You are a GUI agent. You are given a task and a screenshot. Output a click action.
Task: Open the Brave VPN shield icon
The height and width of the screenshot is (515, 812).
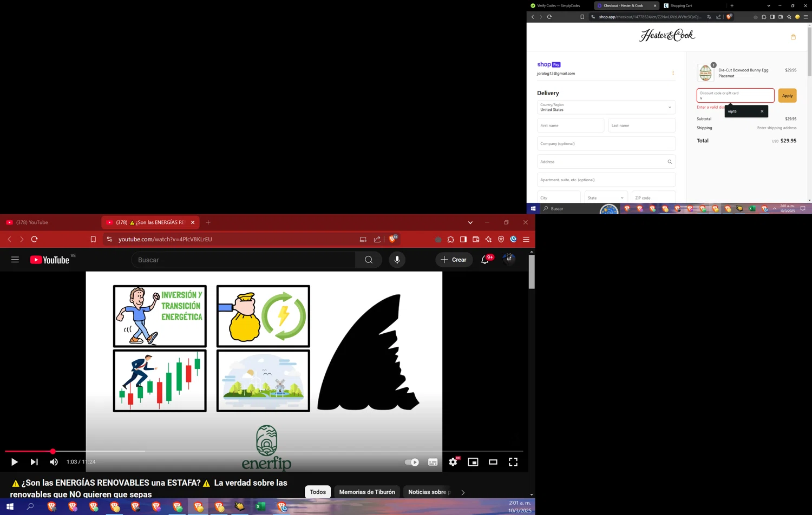tap(501, 239)
